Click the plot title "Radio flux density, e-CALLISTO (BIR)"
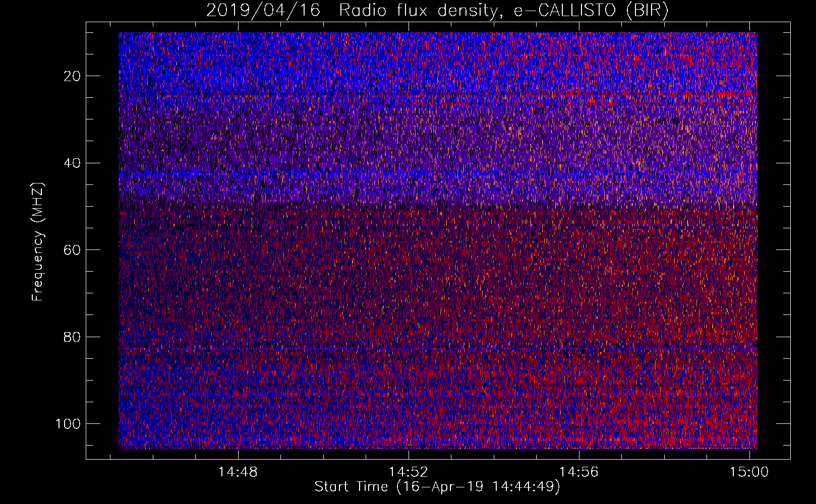The image size is (816, 504). (504, 10)
